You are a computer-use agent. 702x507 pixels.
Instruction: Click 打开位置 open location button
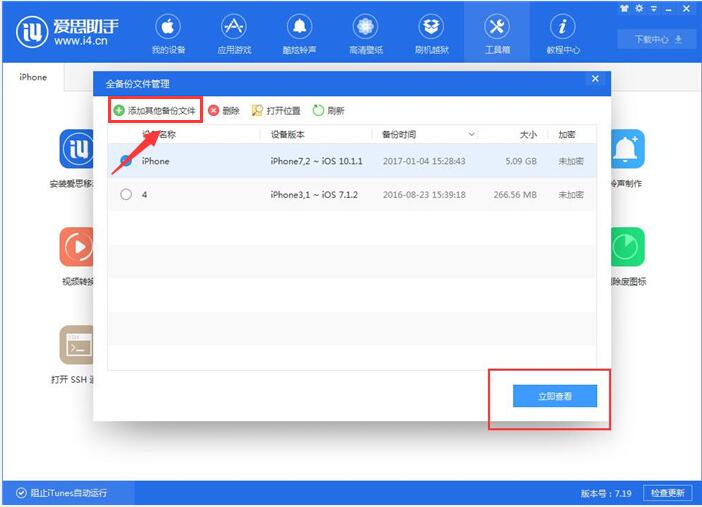pos(276,110)
